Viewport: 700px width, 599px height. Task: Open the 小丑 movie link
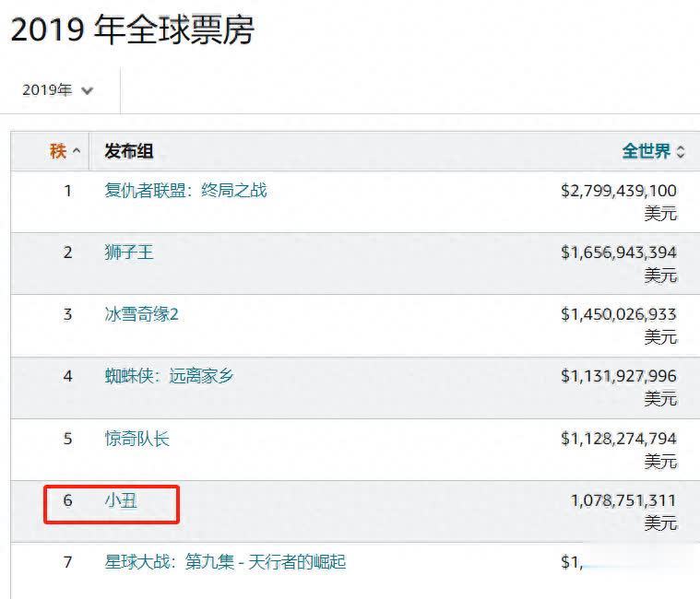point(121,500)
